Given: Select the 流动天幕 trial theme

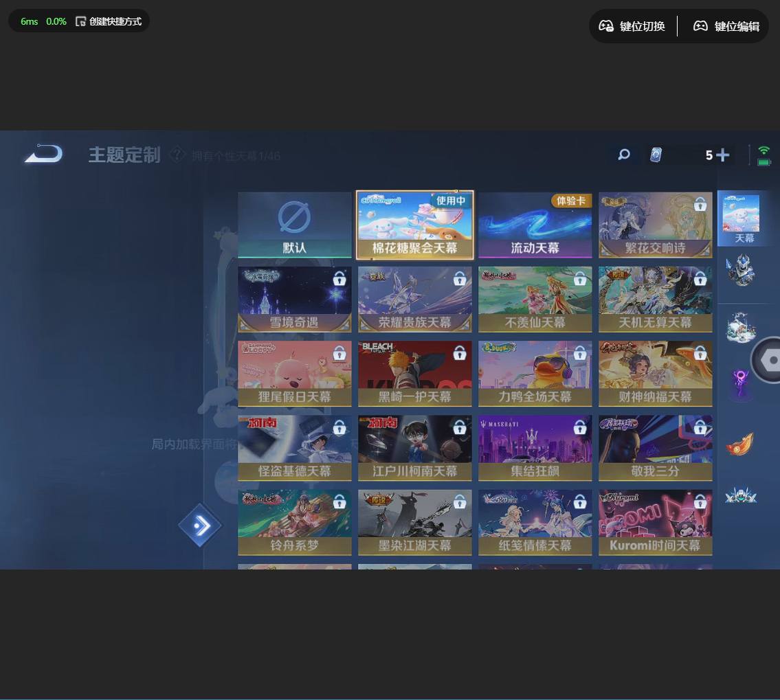Looking at the screenshot, I should coord(535,225).
